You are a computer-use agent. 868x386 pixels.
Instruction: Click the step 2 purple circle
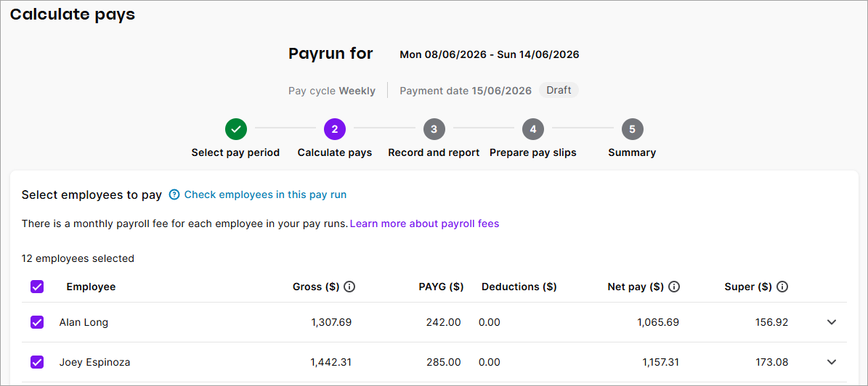click(335, 129)
